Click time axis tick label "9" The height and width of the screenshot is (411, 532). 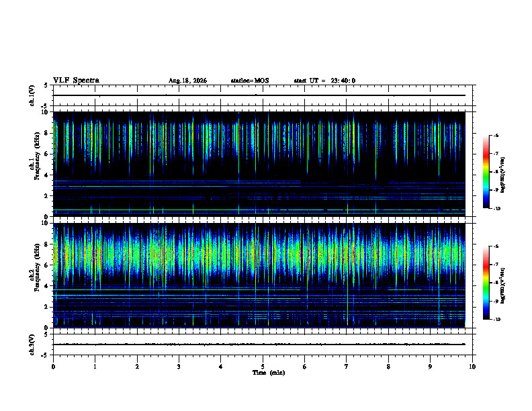tap(430, 367)
